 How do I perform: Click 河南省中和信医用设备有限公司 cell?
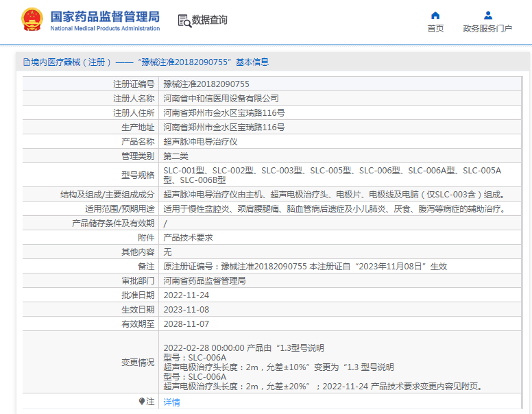(221, 99)
